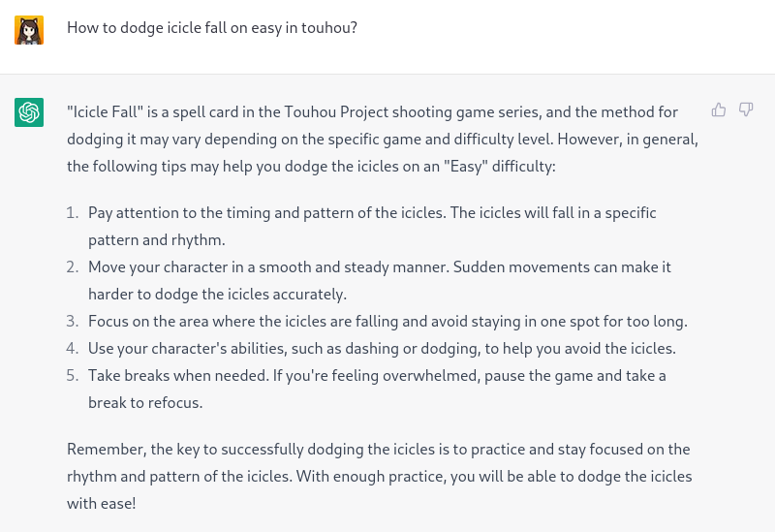
Task: Give the response a thumbs up
Action: point(719,110)
